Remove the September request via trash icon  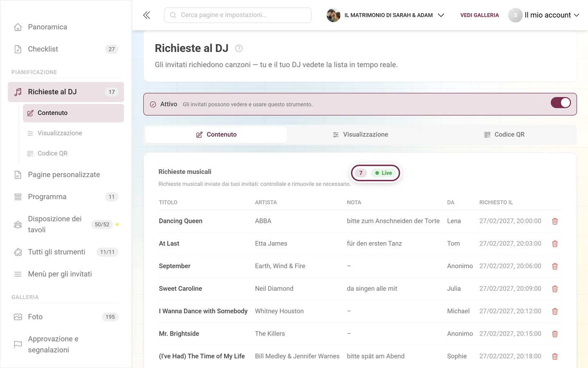point(555,266)
